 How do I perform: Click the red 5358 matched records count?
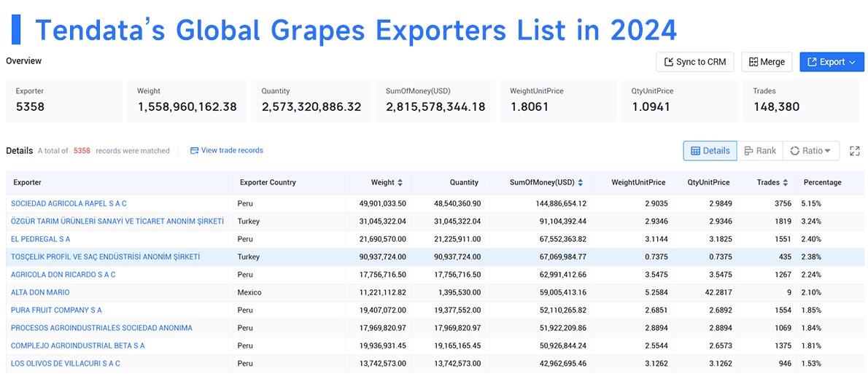82,150
